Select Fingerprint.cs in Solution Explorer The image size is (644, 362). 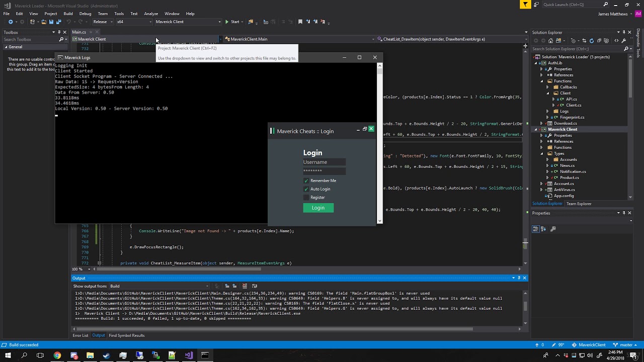[x=572, y=117]
